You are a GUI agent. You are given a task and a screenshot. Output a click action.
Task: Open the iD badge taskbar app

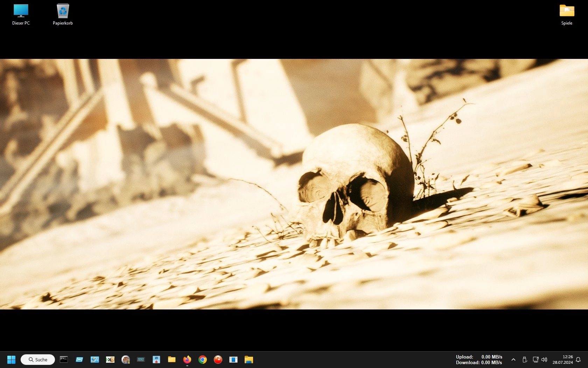[156, 360]
